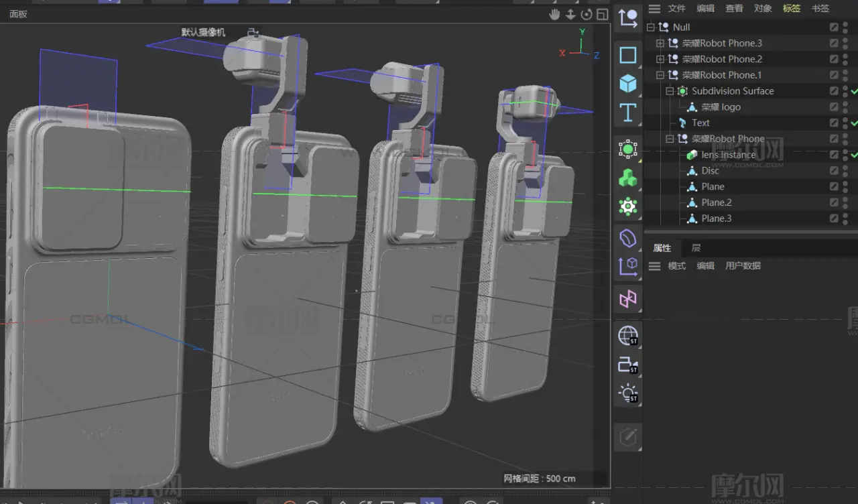The height and width of the screenshot is (504, 858).
Task: Click the pink Symmetry tool icon
Action: [628, 299]
